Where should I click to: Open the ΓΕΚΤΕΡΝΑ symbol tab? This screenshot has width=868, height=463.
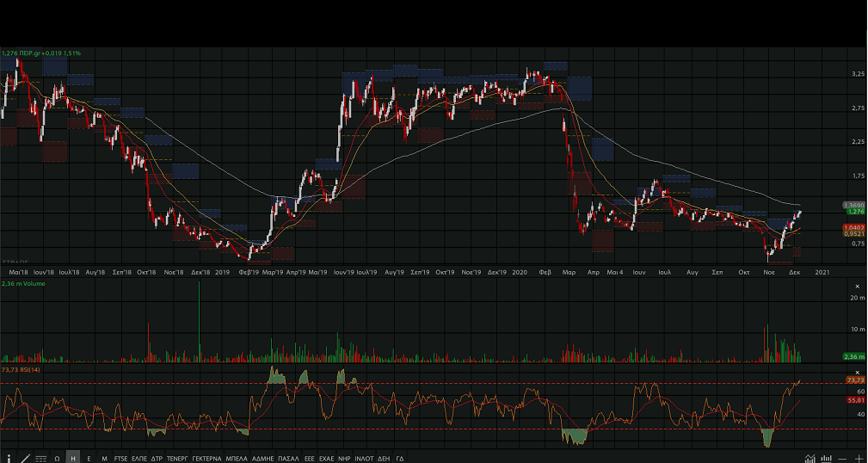206,458
